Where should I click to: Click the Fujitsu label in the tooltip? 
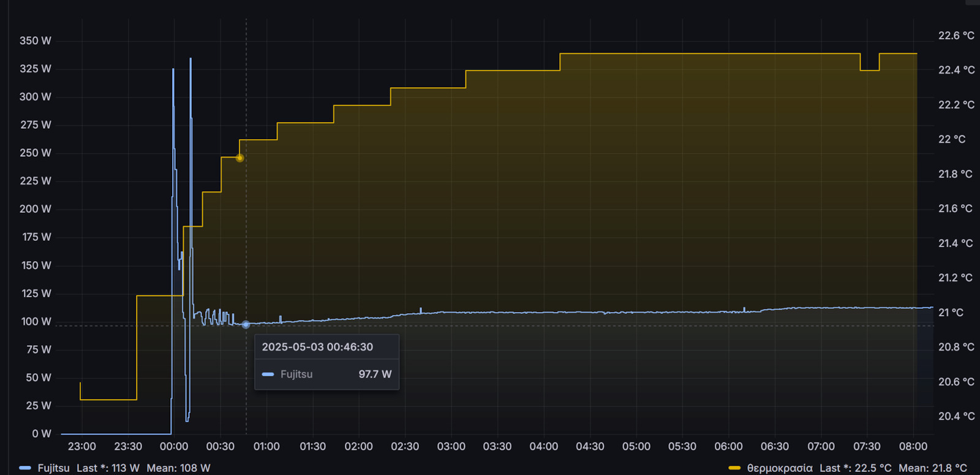tap(296, 374)
